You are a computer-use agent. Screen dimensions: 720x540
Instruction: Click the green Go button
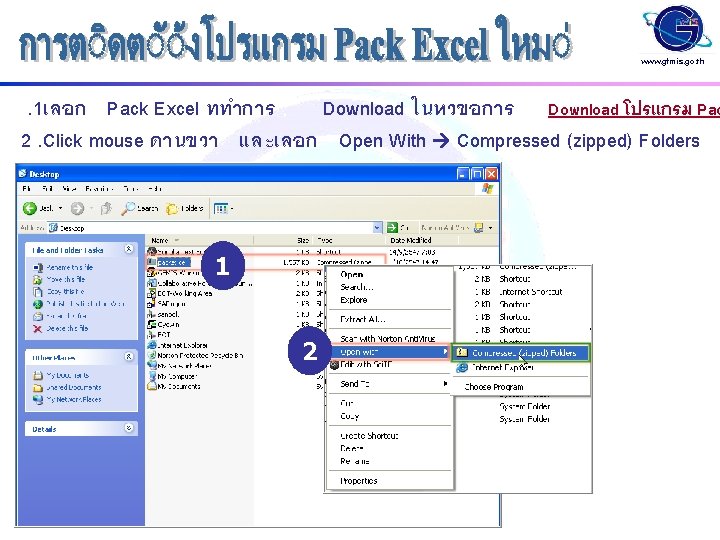tap(398, 227)
